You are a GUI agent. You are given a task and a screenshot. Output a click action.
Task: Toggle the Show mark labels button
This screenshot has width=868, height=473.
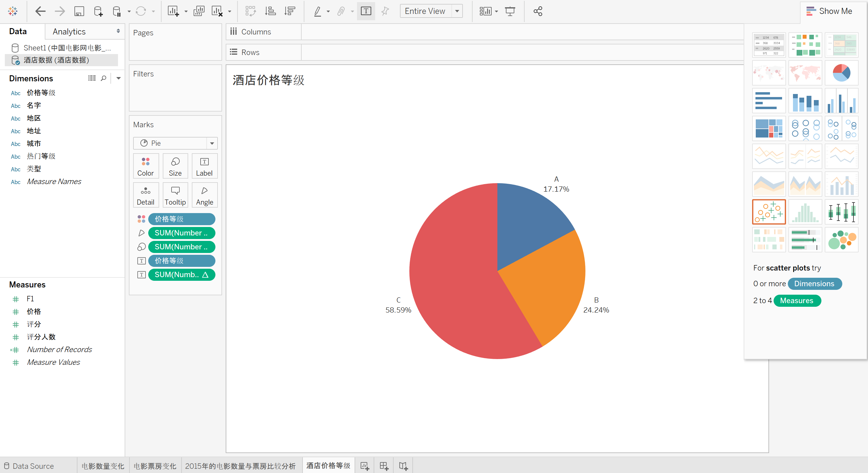[366, 11]
